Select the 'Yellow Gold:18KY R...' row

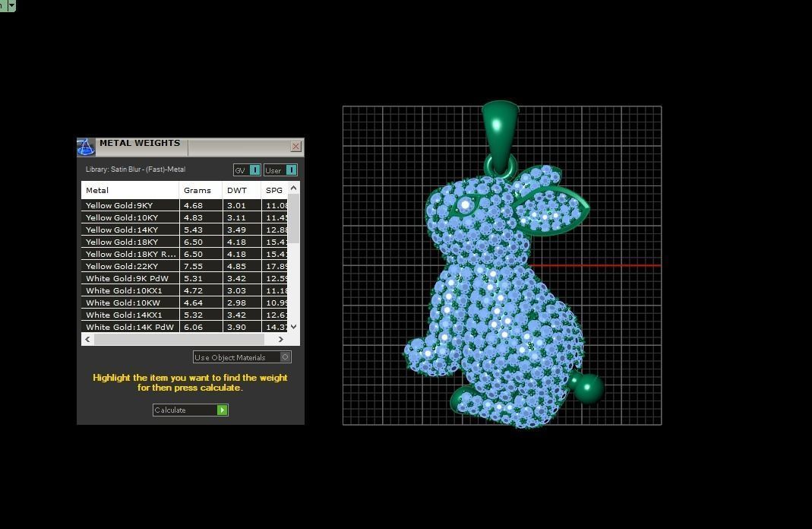point(184,254)
